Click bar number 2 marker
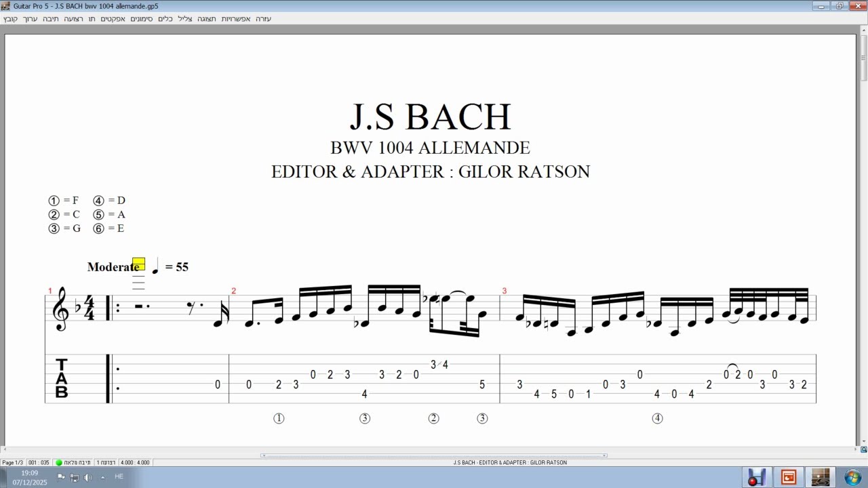The width and height of the screenshot is (868, 488). tap(233, 291)
